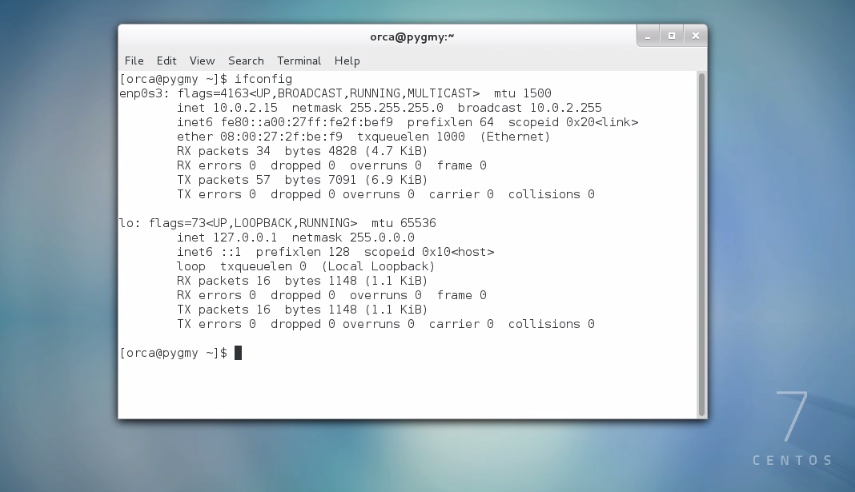This screenshot has height=492, width=855.
Task: Click 'bytes 4828 (4.7 KiB)' text
Action: [356, 151]
